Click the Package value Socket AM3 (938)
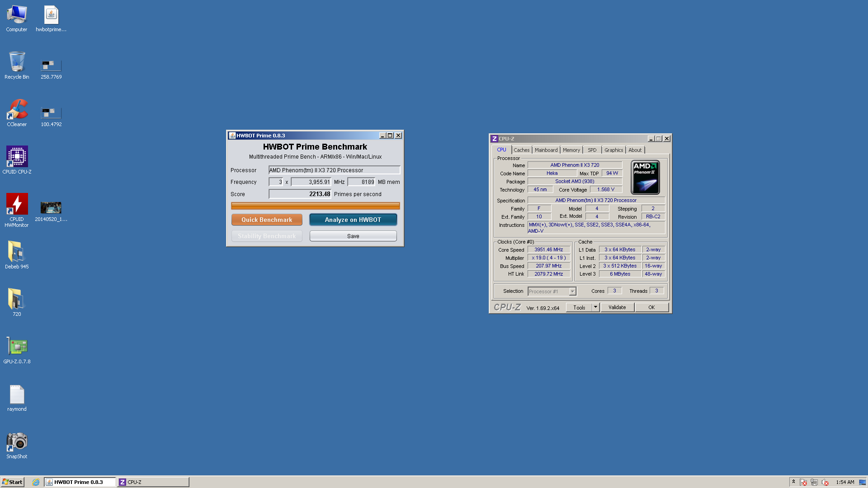Image resolution: width=868 pixels, height=488 pixels. point(575,181)
